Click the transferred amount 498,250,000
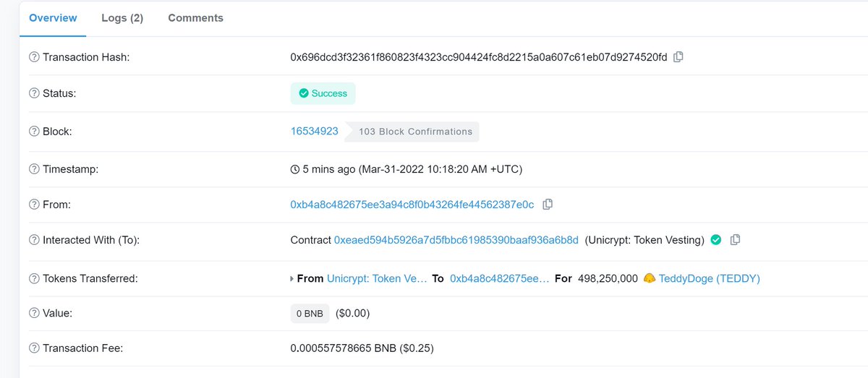The image size is (868, 378). pos(608,278)
